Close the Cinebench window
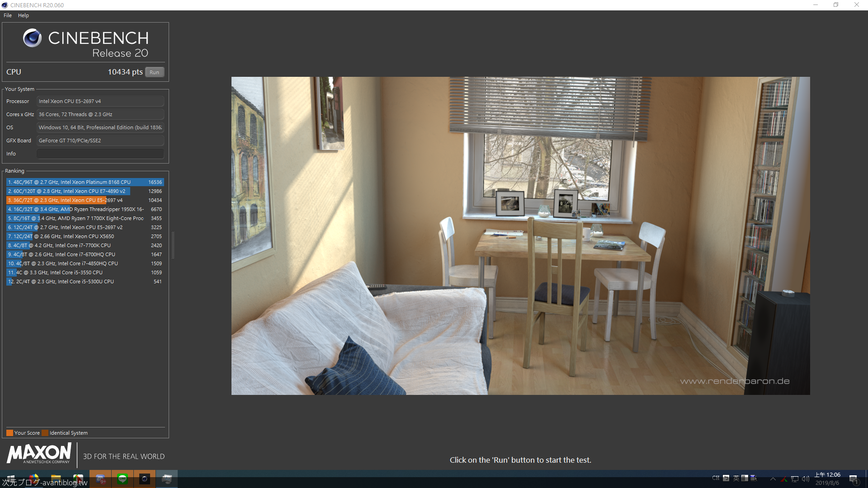The height and width of the screenshot is (488, 868). click(x=857, y=5)
